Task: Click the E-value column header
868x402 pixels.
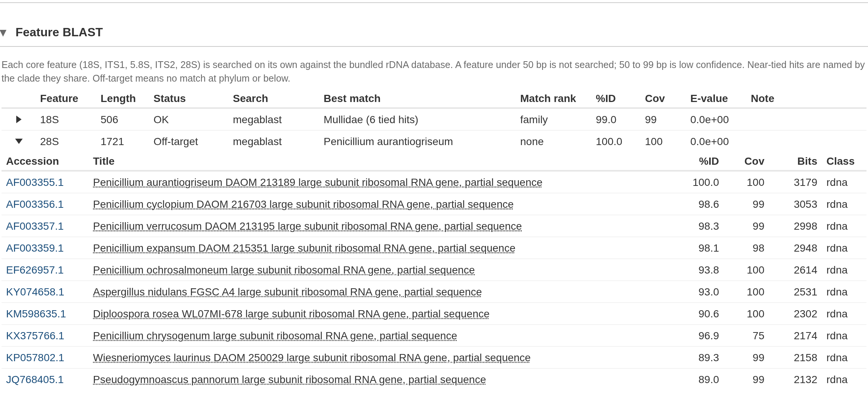Action: pyautogui.click(x=709, y=99)
